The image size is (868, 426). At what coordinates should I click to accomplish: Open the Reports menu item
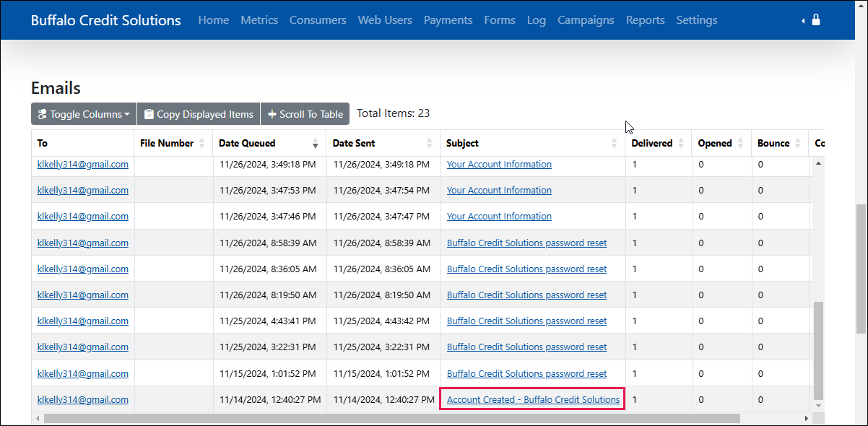(x=646, y=20)
